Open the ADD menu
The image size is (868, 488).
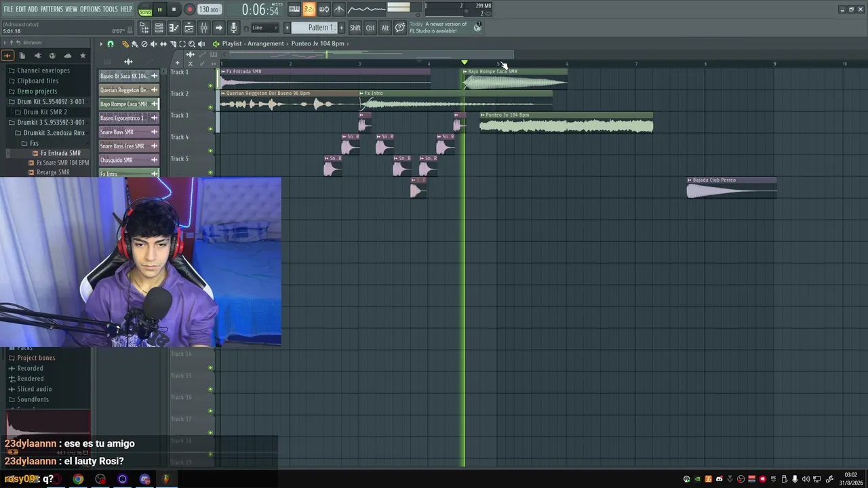[33, 9]
